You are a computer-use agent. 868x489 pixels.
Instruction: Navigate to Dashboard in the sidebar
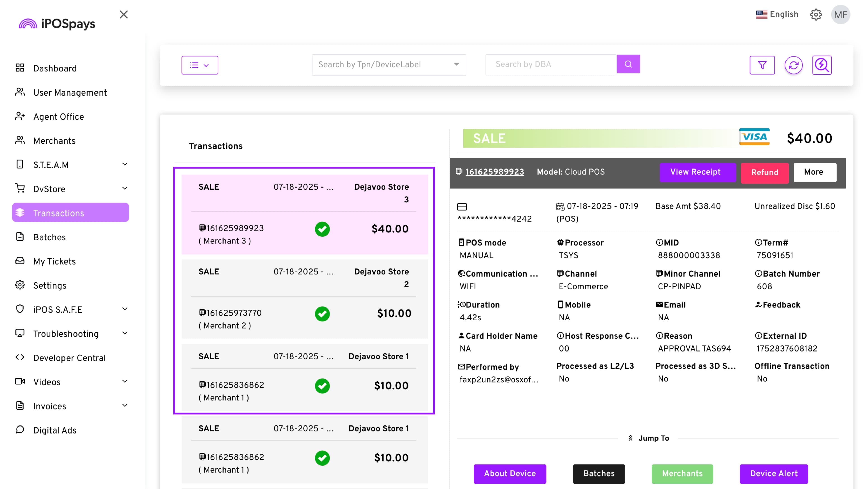(54, 69)
